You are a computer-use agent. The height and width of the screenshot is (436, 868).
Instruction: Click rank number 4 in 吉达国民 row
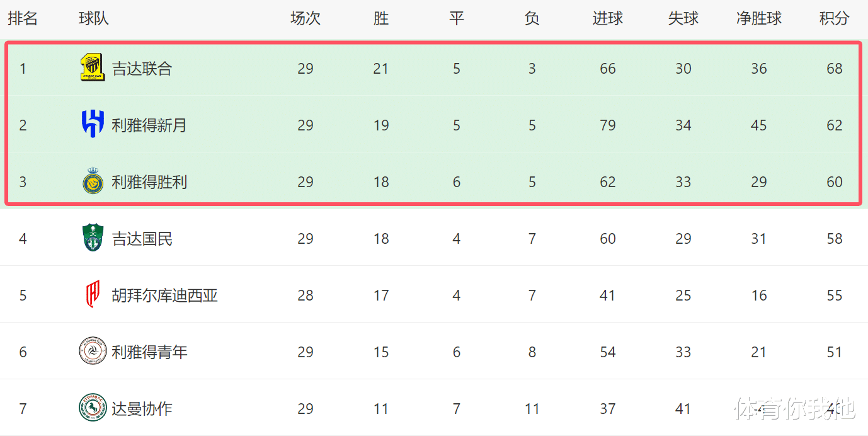pos(23,239)
